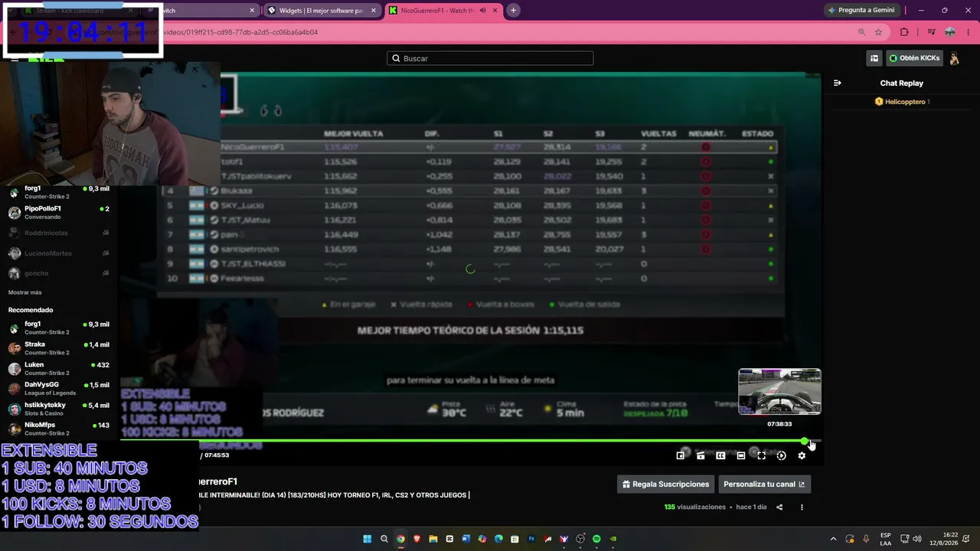The width and height of the screenshot is (980, 551).
Task: Toggle closed captions in the player
Action: (x=720, y=455)
